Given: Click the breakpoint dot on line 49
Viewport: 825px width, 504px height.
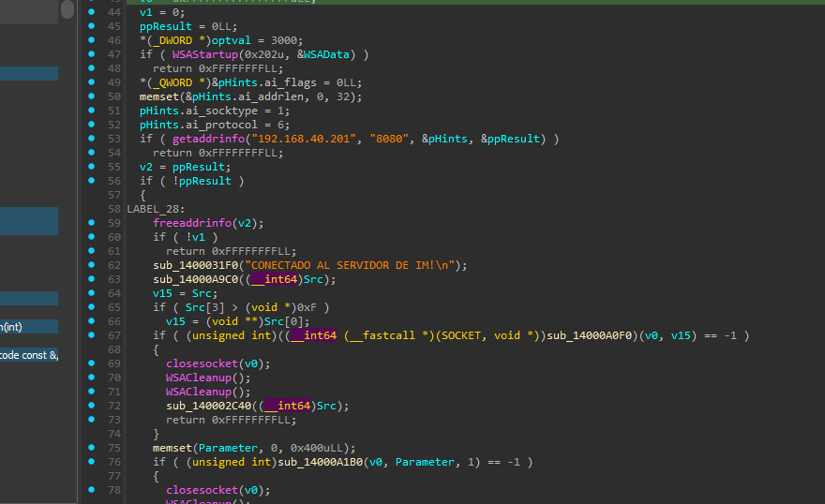Looking at the screenshot, I should [x=92, y=82].
